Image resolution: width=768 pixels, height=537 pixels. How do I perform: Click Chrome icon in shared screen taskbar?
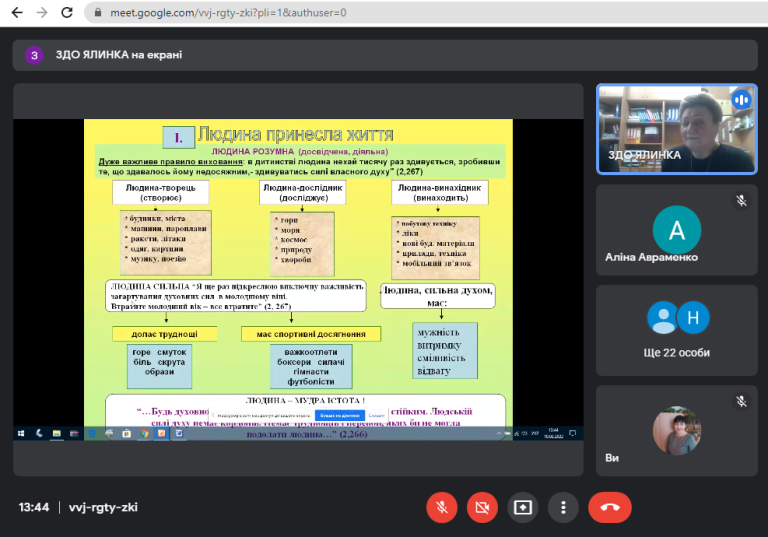coord(144,433)
